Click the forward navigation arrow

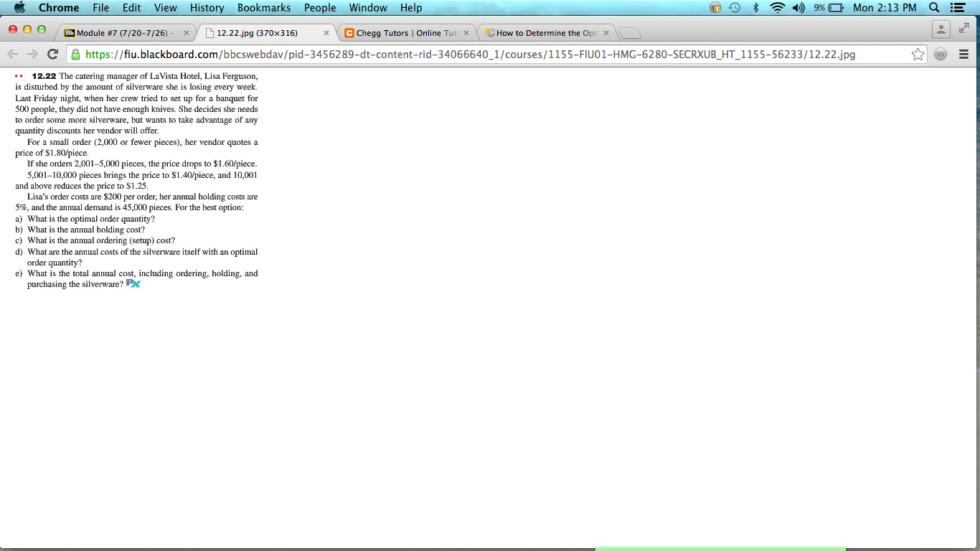coord(33,54)
